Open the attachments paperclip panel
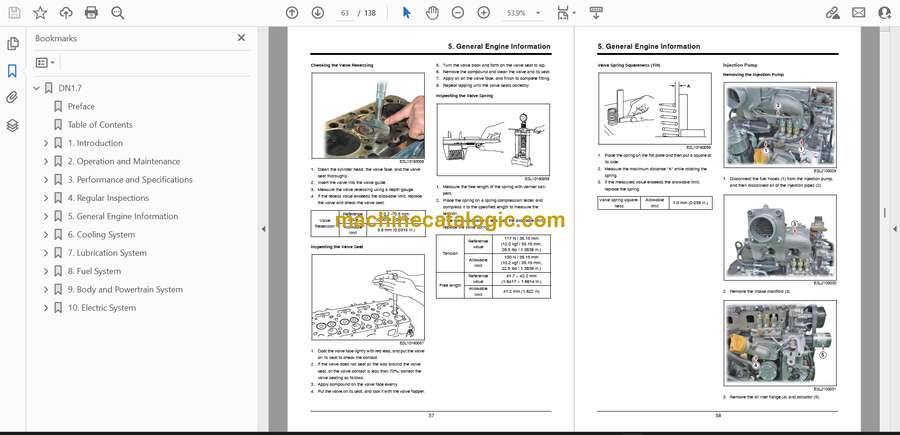This screenshot has width=900, height=435. click(x=12, y=98)
